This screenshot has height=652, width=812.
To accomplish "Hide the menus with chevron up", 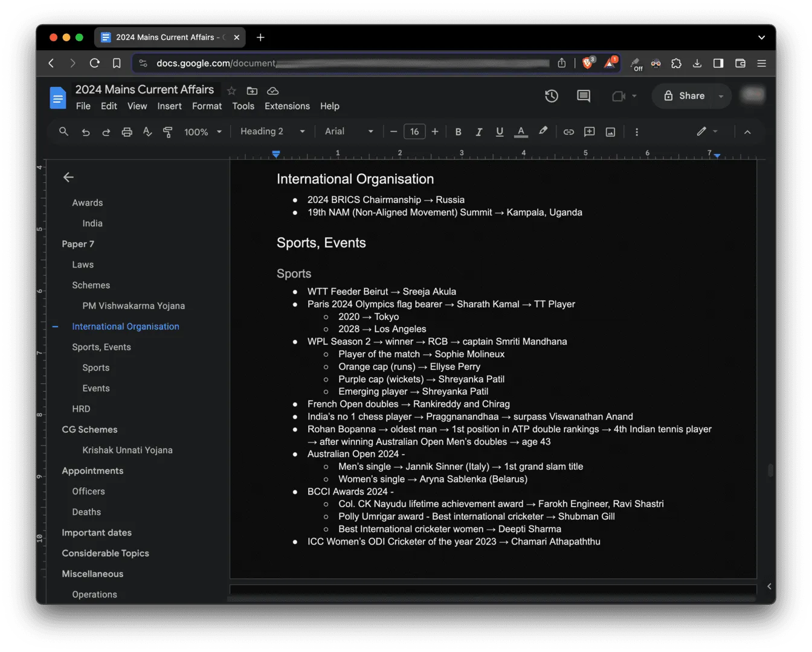I will coord(747,132).
